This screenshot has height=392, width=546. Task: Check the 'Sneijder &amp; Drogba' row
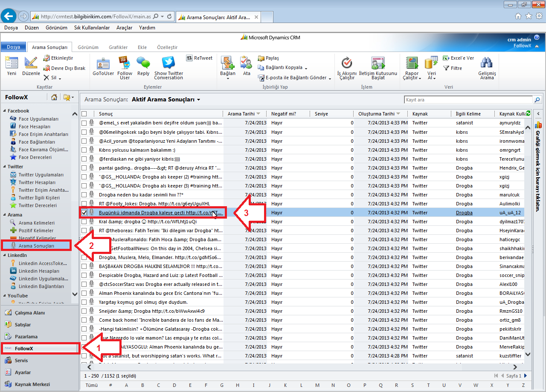[x=84, y=311]
